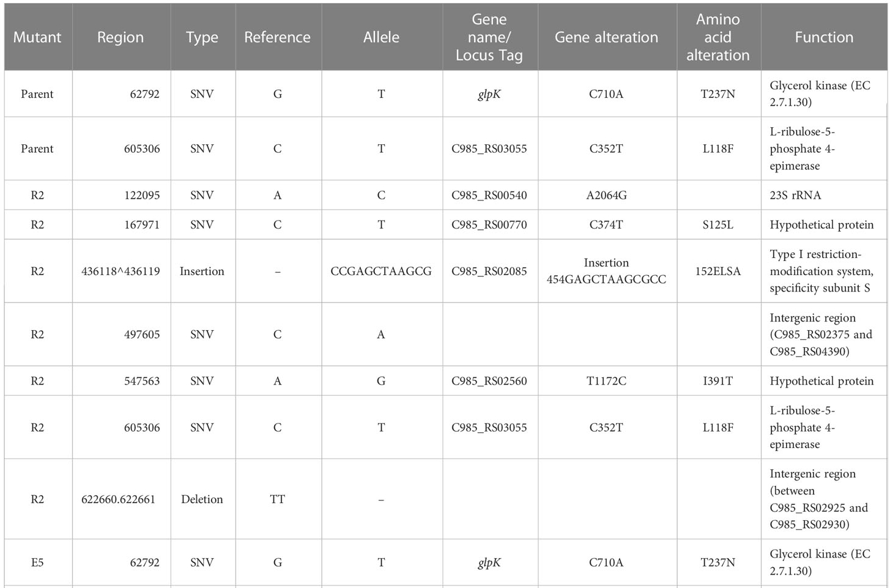Click the Region column header
890x588 pixels.
121,37
